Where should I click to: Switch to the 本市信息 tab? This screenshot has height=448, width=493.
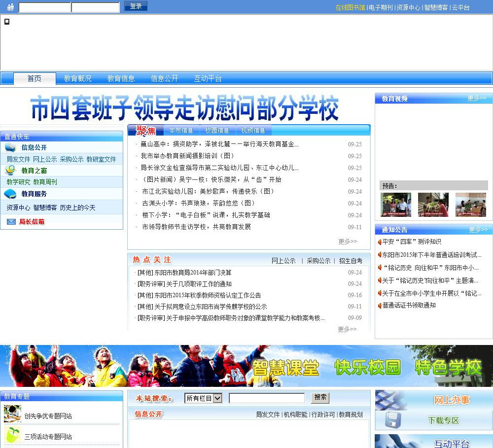point(181,130)
